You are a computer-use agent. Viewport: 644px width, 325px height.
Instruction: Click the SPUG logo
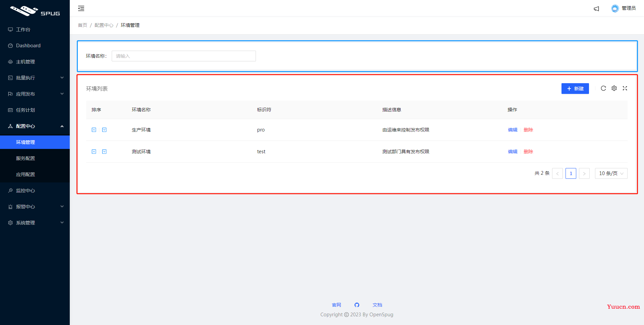tap(35, 11)
